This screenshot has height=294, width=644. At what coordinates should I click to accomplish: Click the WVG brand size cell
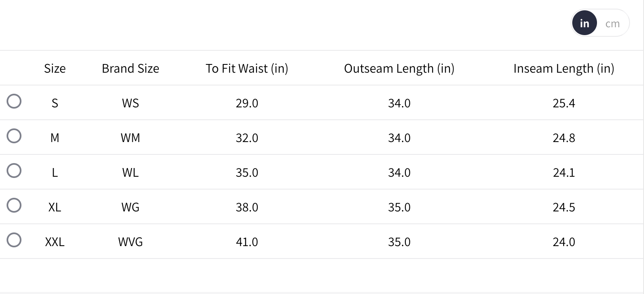click(130, 242)
